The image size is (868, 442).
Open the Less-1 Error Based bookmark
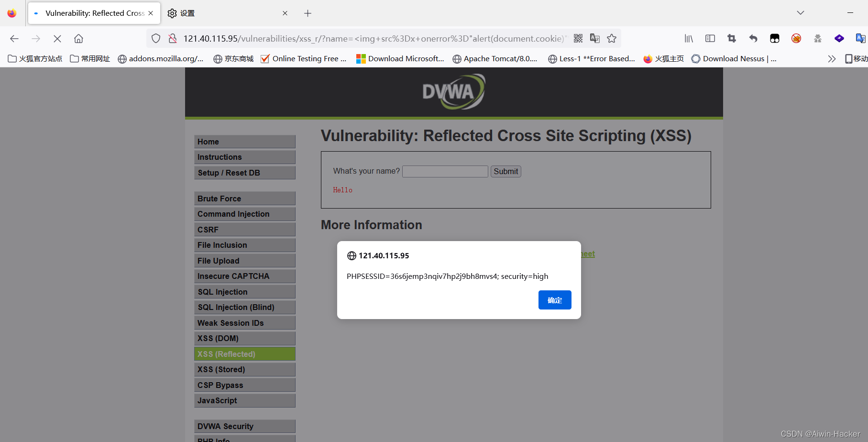click(x=592, y=59)
